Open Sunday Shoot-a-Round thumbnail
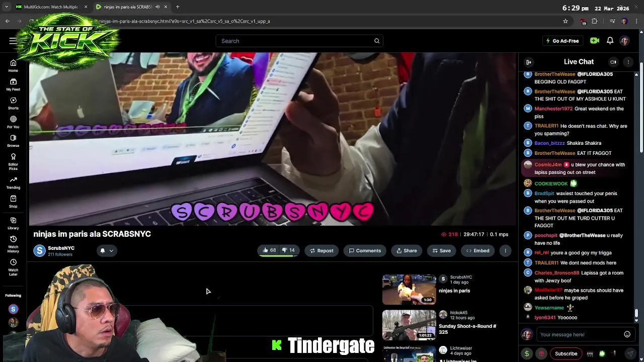644x362 pixels. pos(409,325)
